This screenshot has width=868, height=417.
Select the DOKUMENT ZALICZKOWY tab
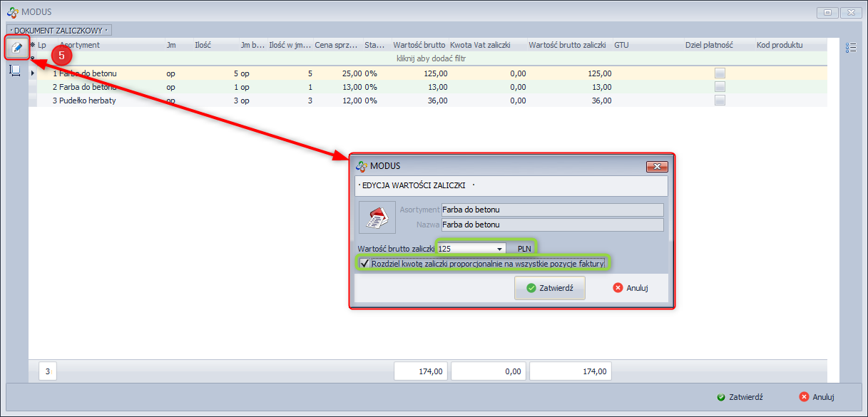coord(59,30)
